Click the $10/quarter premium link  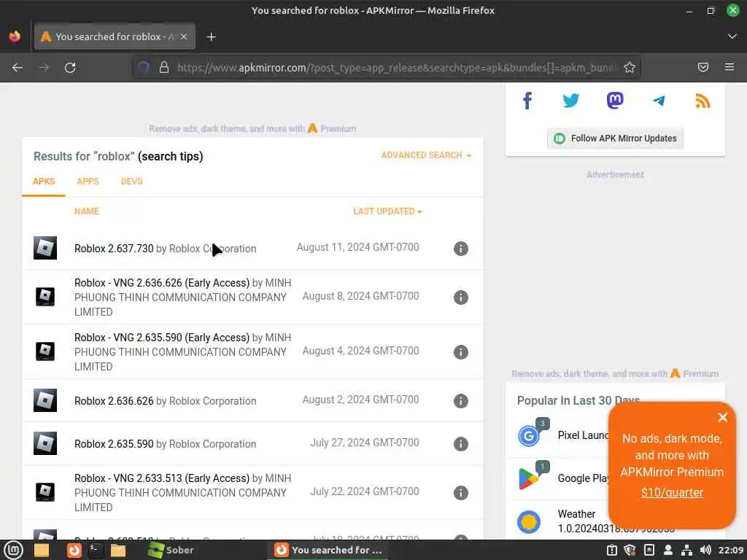point(672,492)
